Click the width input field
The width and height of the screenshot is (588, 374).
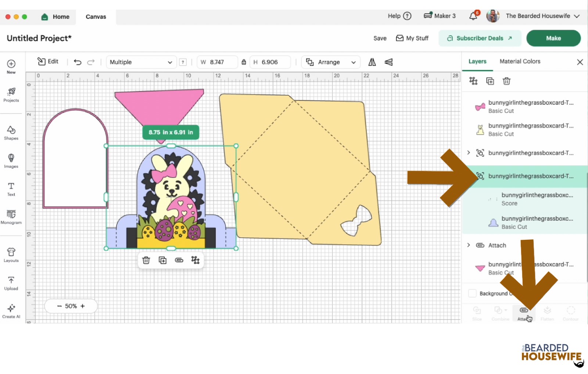tap(220, 62)
